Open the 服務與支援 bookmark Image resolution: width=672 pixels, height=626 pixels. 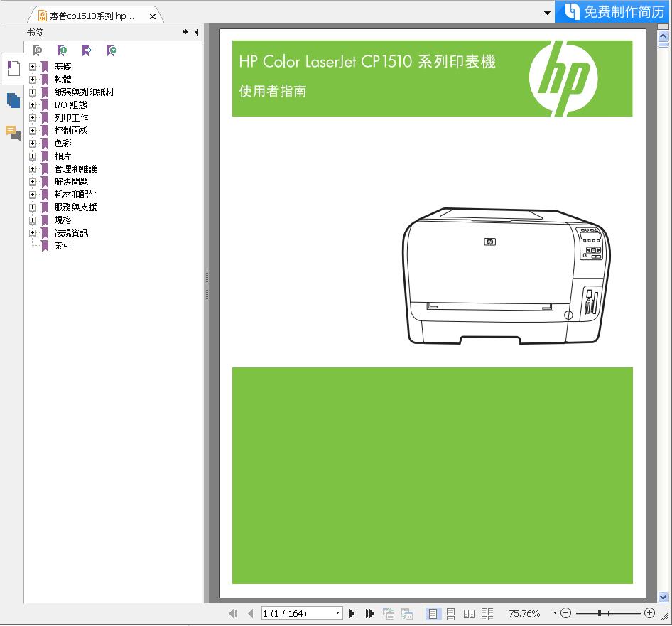(x=75, y=207)
